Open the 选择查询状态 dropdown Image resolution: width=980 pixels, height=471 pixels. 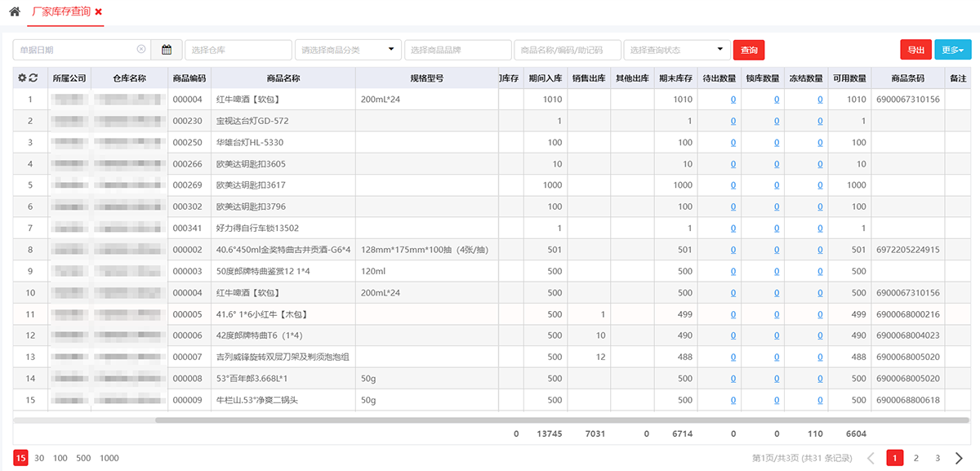[676, 50]
